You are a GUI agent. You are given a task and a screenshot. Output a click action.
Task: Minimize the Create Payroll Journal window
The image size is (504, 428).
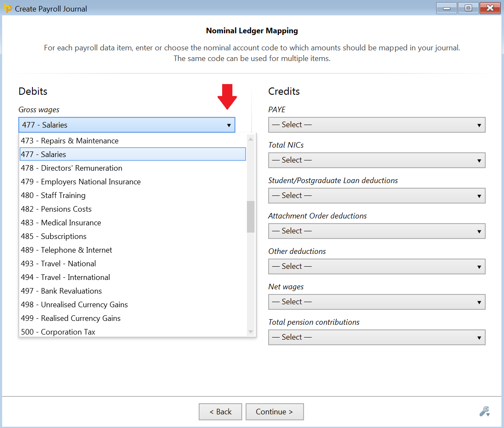[446, 8]
